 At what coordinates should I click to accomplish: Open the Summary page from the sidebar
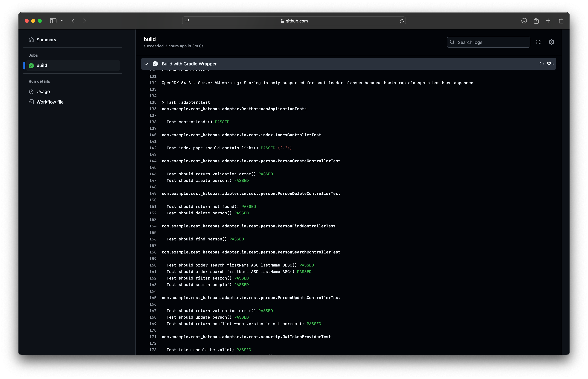[x=46, y=40]
